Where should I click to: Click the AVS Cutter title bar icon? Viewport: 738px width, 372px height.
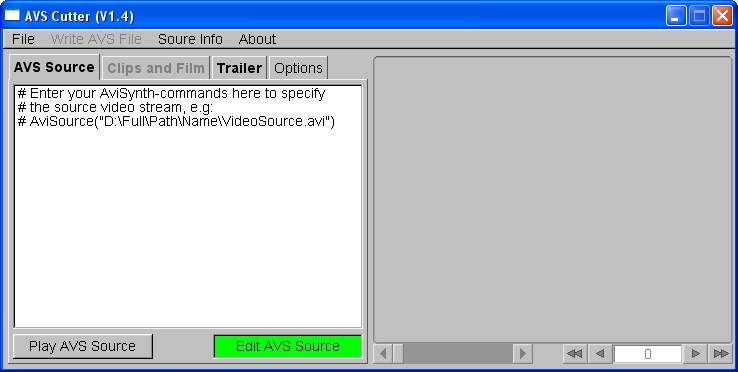(12, 16)
